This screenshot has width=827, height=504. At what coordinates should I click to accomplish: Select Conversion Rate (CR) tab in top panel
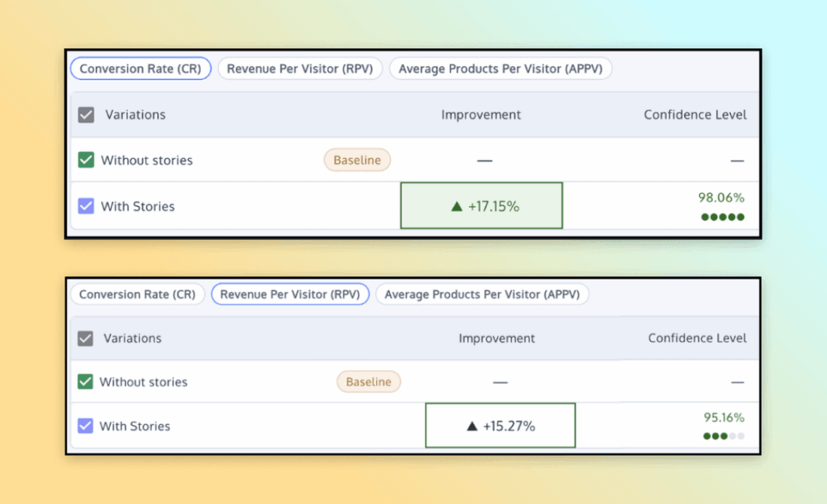141,69
